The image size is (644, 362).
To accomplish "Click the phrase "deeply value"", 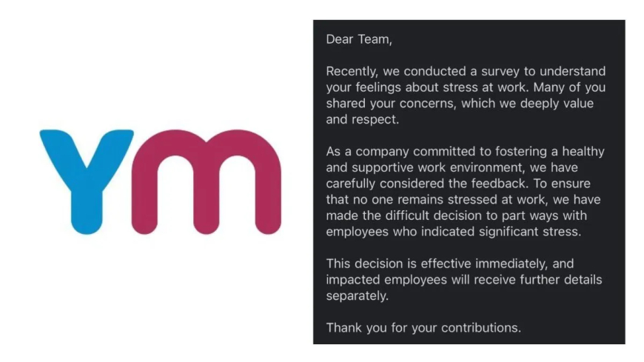I will [557, 104].
